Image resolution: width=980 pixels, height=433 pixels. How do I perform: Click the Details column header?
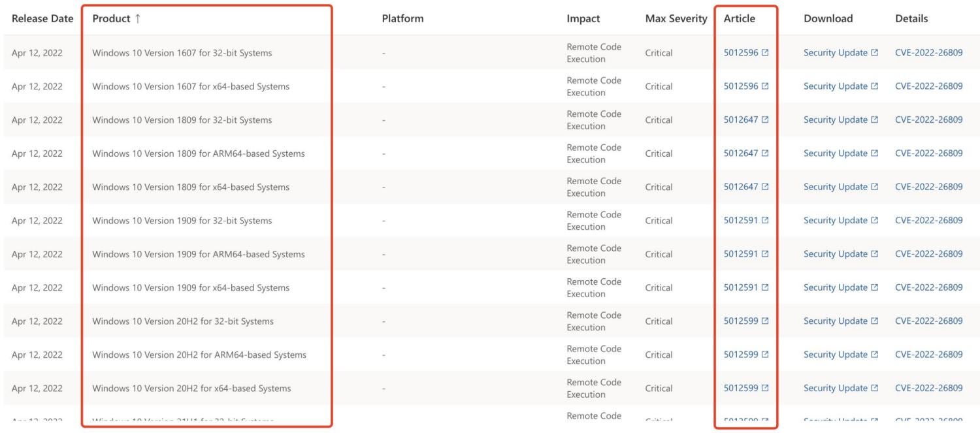(x=911, y=19)
